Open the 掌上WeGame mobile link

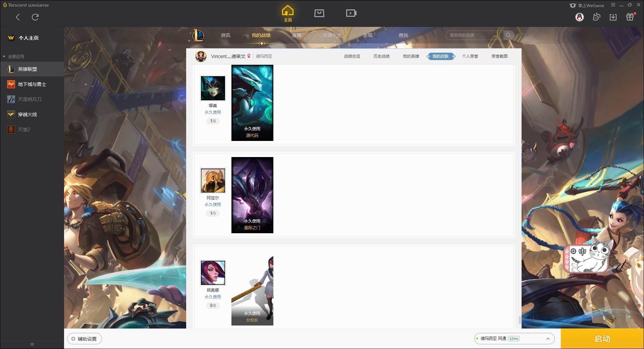point(587,5)
